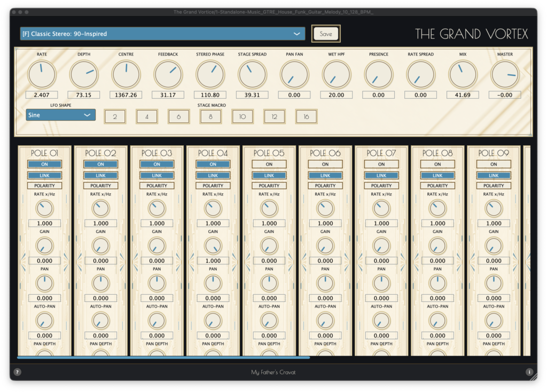Click the PRESENCE knob
The height and width of the screenshot is (392, 547).
[x=379, y=74]
